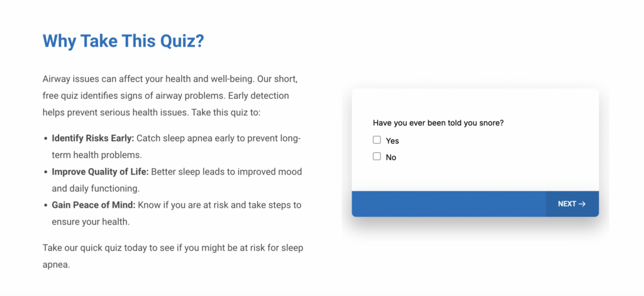
Task: Click the snore question text
Action: click(x=438, y=123)
